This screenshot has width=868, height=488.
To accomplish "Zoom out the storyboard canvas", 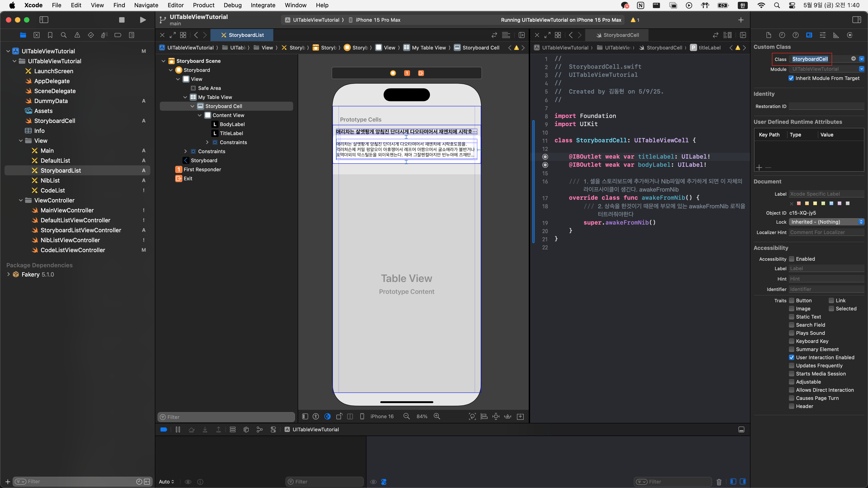I will pyautogui.click(x=407, y=416).
